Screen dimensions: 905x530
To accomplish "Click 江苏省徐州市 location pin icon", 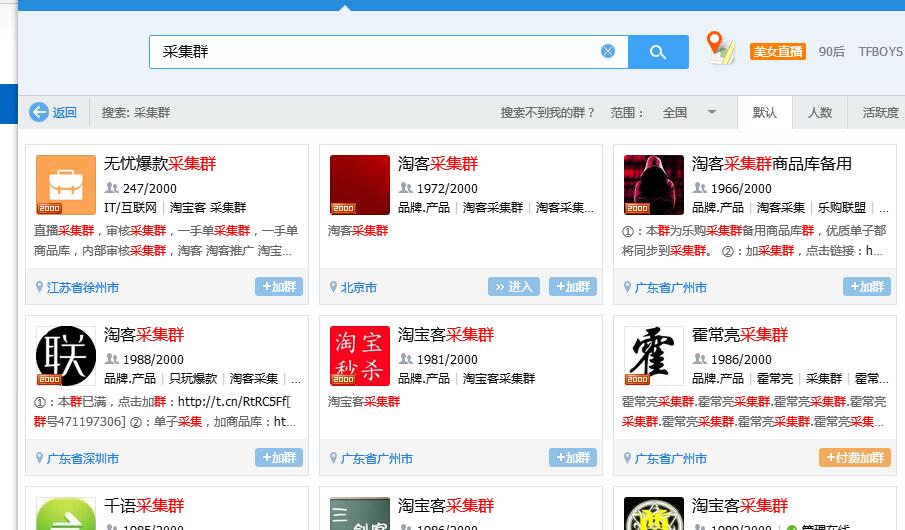I will [x=39, y=288].
